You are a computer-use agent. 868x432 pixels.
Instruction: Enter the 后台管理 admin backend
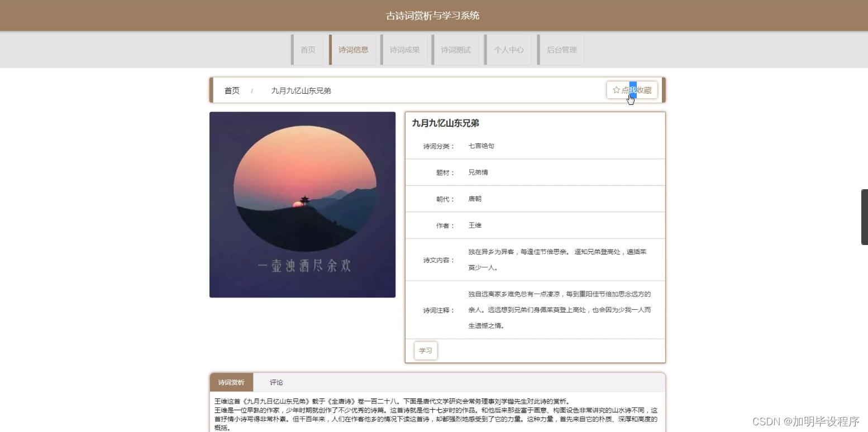click(x=561, y=49)
